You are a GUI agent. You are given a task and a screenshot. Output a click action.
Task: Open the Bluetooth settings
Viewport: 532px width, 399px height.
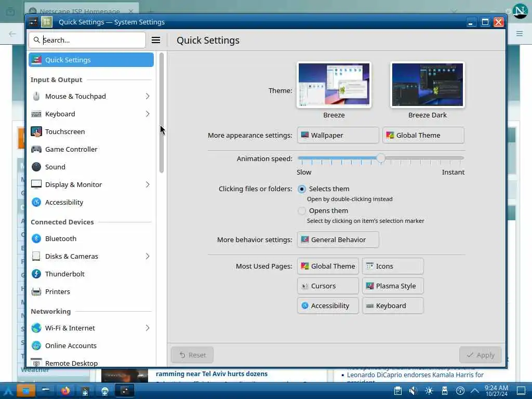(91, 238)
